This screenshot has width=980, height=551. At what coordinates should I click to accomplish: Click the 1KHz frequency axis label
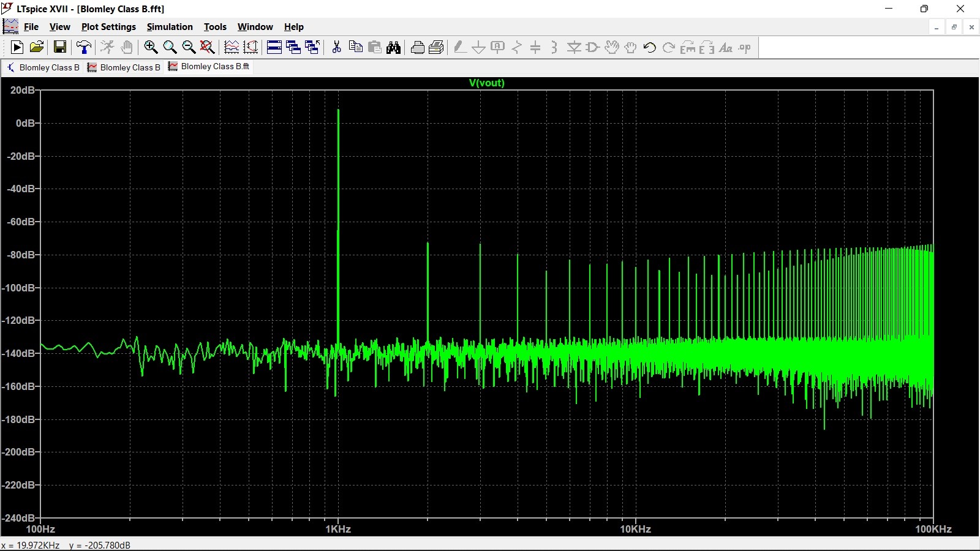click(338, 529)
